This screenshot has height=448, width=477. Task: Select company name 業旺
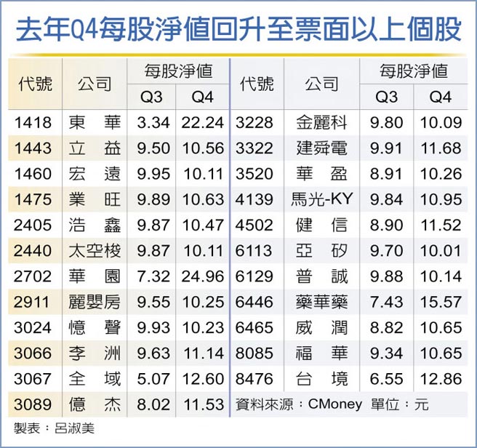(95, 199)
